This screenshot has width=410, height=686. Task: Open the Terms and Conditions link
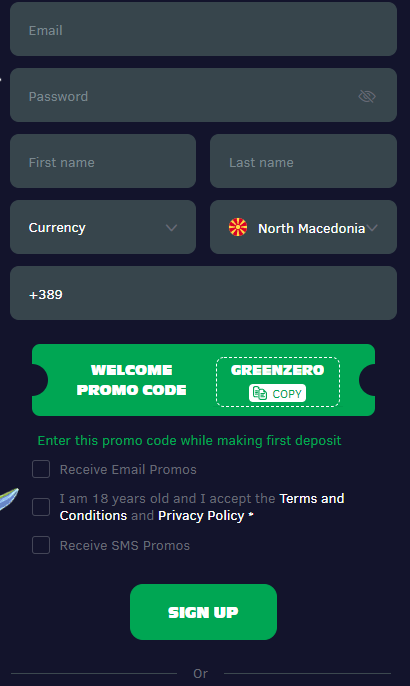point(202,507)
